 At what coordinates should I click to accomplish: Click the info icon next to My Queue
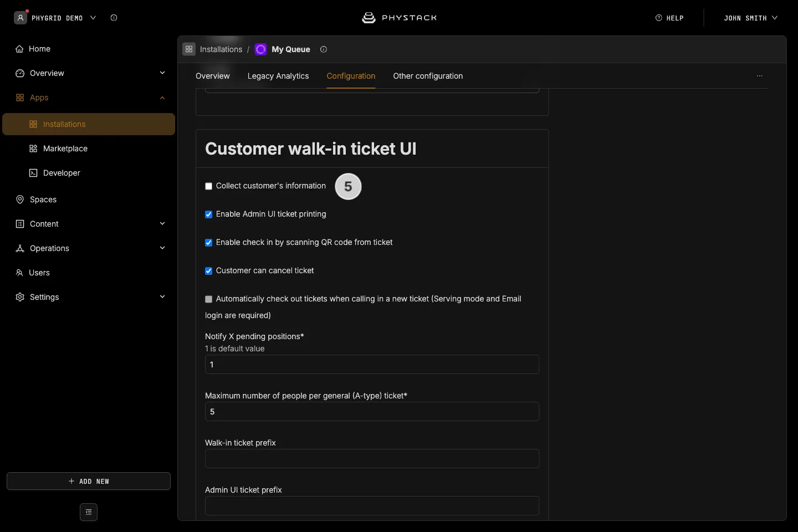click(324, 49)
